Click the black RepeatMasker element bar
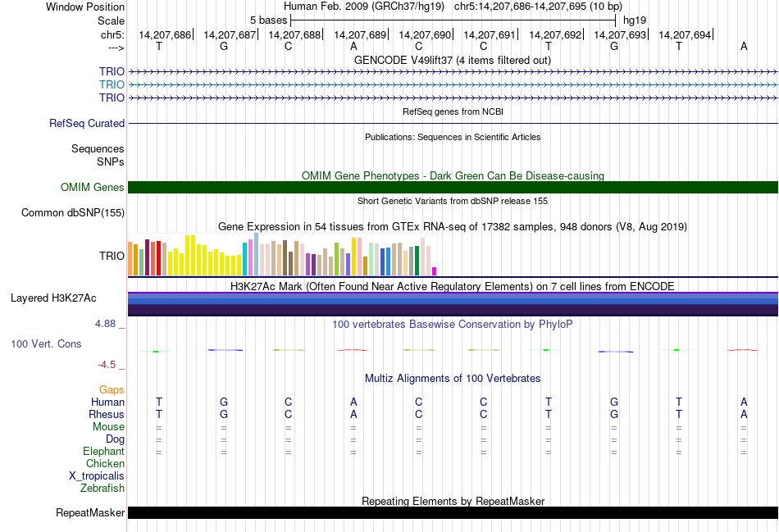The image size is (779, 532). pyautogui.click(x=453, y=512)
